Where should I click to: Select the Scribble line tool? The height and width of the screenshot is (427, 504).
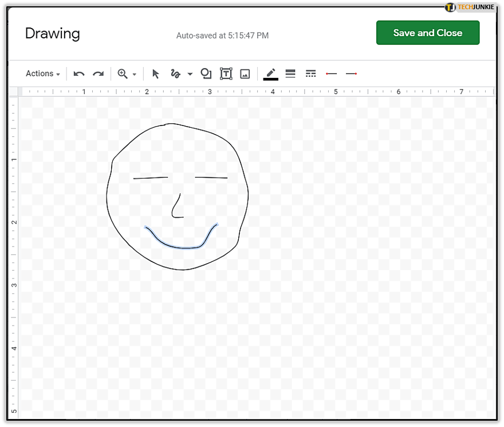click(176, 74)
